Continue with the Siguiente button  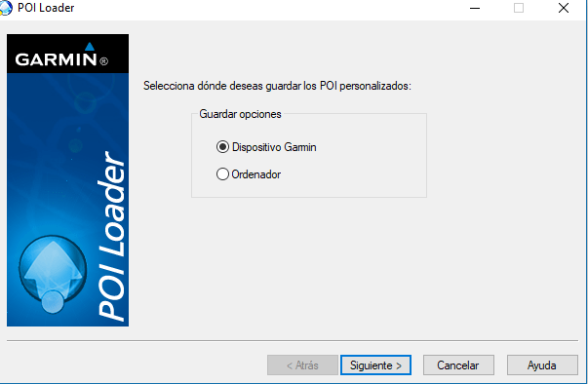(375, 365)
